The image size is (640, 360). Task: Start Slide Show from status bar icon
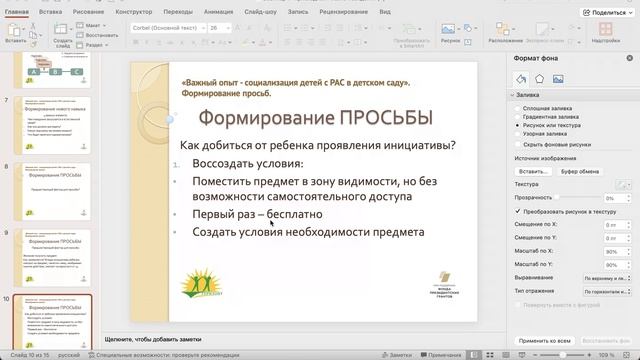click(x=522, y=355)
